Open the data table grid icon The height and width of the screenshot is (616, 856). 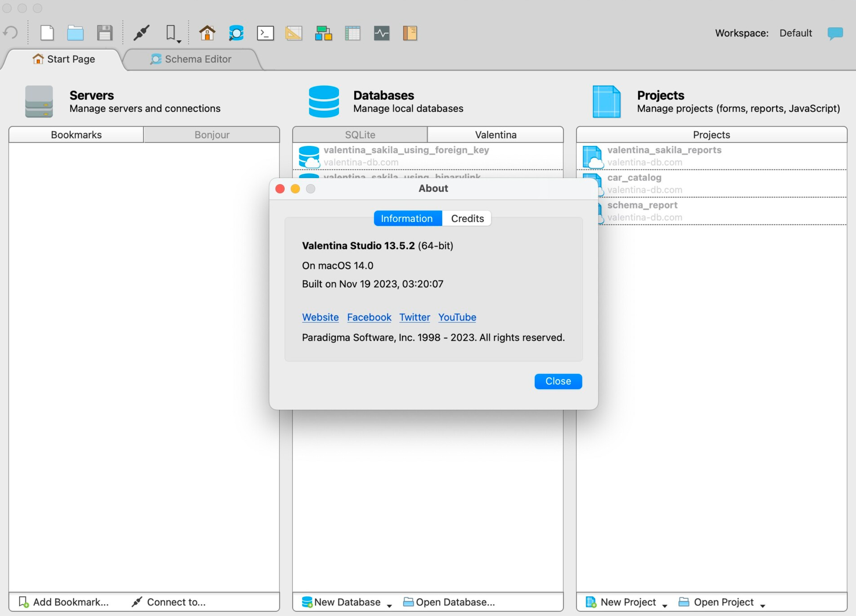[352, 33]
